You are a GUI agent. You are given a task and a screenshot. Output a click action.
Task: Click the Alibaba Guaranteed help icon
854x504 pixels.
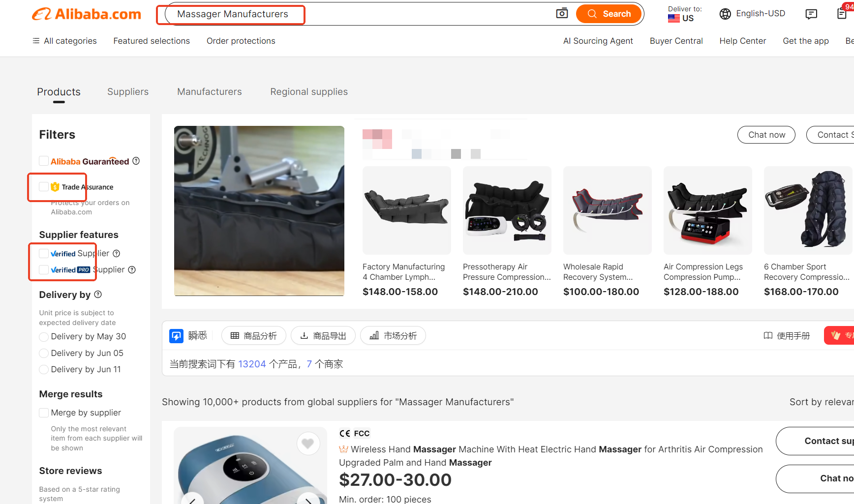coord(136,161)
